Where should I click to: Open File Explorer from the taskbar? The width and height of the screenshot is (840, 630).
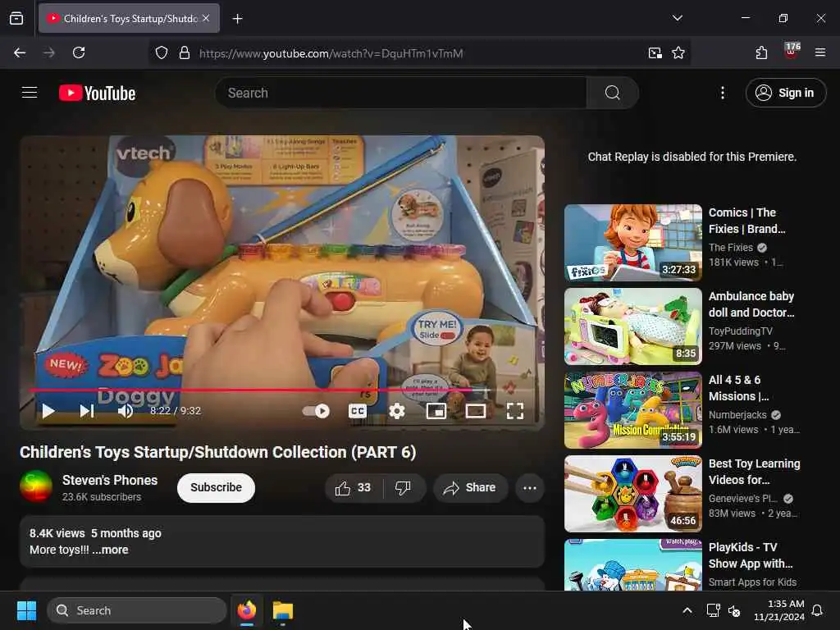point(283,610)
